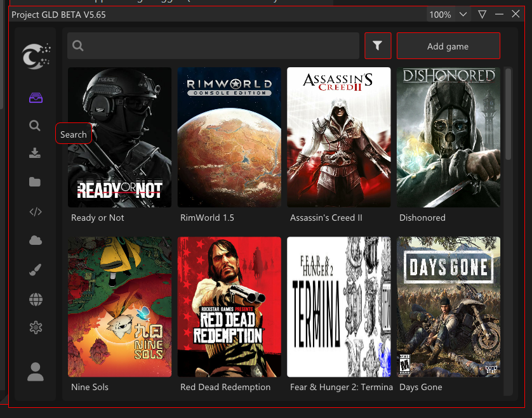Select the Fear & Hunger 2 Termina cover
This screenshot has width=532, height=418.
pyautogui.click(x=339, y=307)
